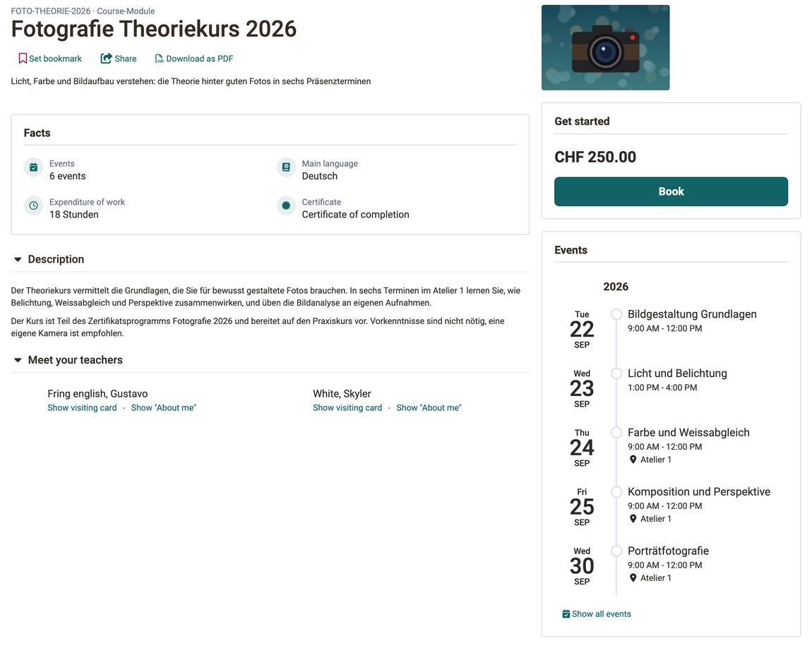The width and height of the screenshot is (812, 648).
Task: Open the Licht und Belichtung event
Action: point(677,373)
